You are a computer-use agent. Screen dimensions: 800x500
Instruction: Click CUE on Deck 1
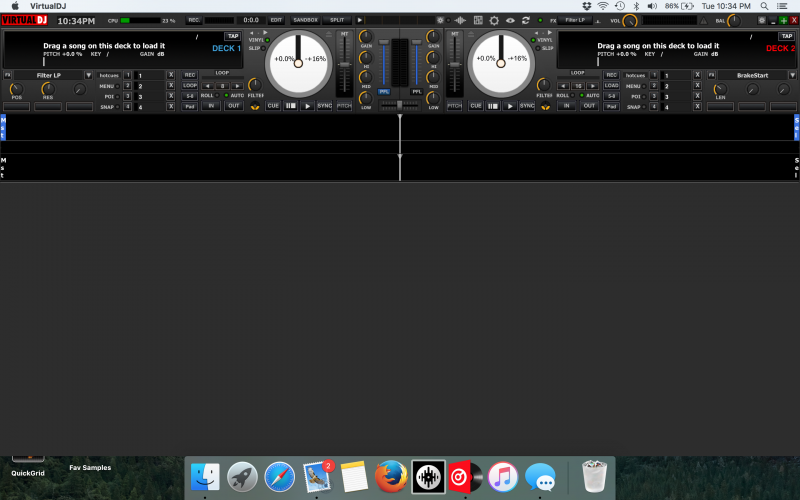tap(273, 106)
